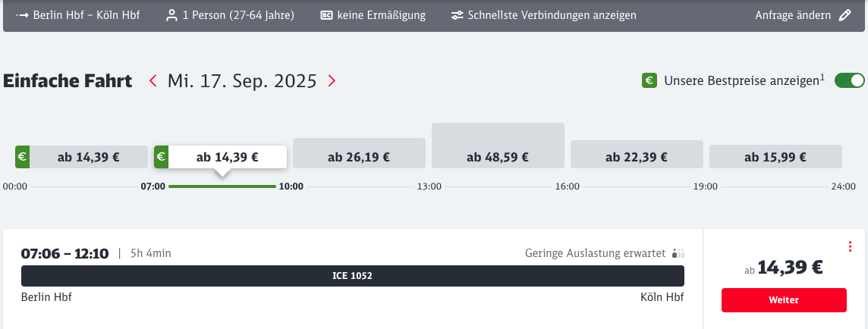Go to previous day with left red chevron
Viewport: 868px width, 329px height.
point(153,80)
